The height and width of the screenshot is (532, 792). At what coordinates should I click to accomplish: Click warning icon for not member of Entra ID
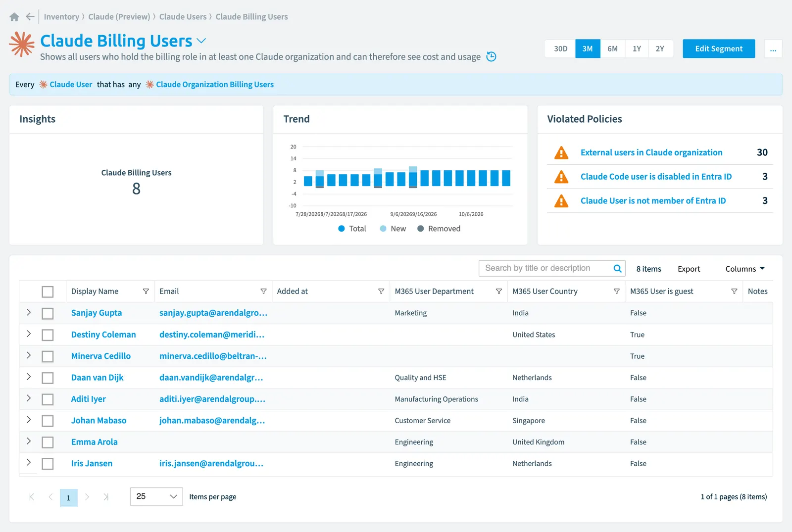(x=561, y=201)
